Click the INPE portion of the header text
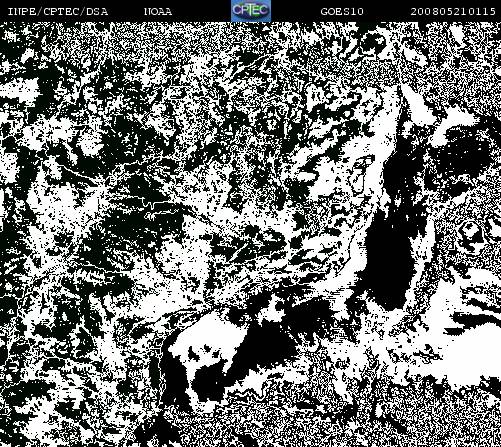501x447 pixels. 21,12
